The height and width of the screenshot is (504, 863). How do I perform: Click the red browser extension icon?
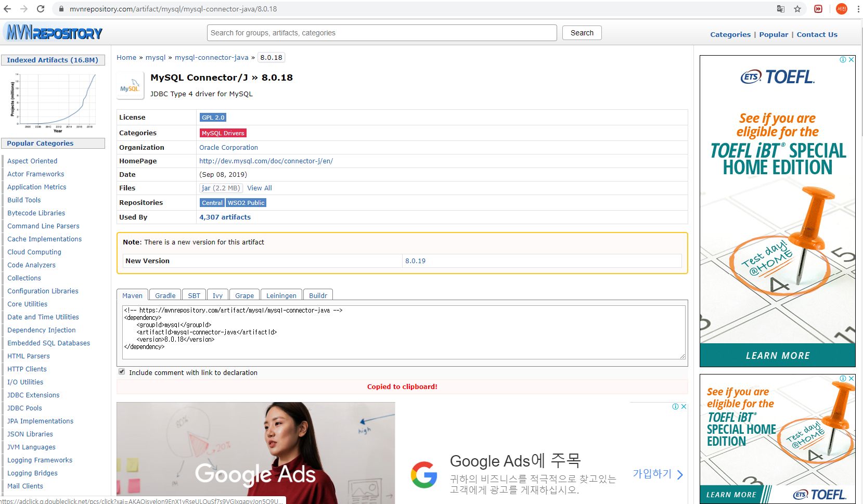(x=818, y=9)
